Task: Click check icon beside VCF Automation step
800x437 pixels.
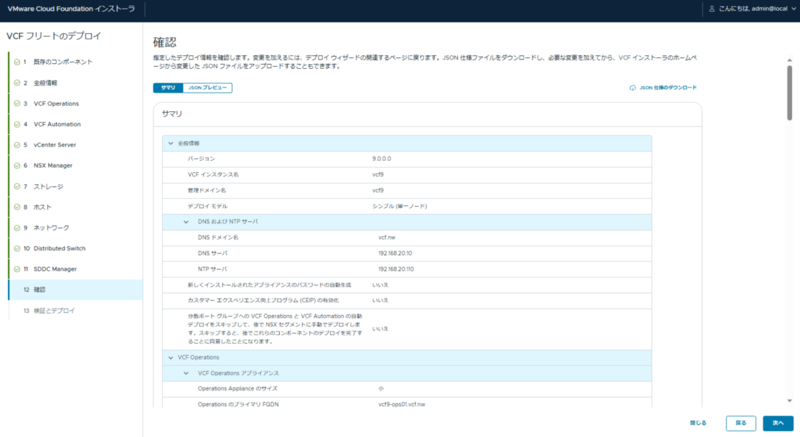Action: click(17, 124)
